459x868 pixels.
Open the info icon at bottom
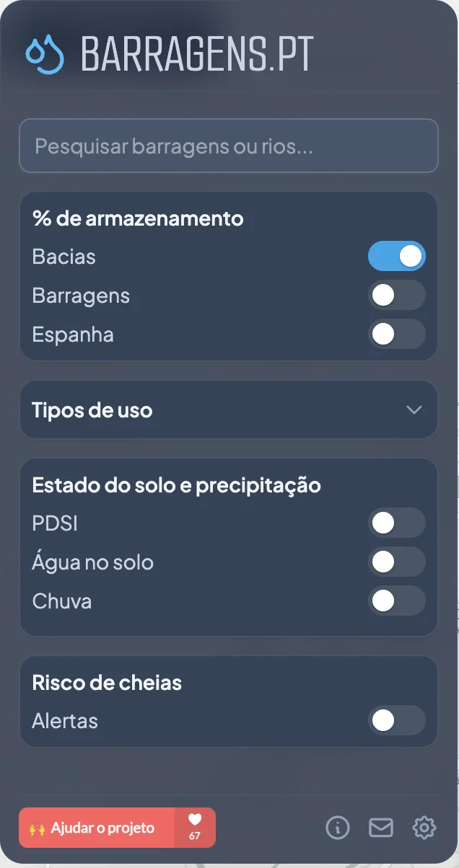click(x=338, y=828)
